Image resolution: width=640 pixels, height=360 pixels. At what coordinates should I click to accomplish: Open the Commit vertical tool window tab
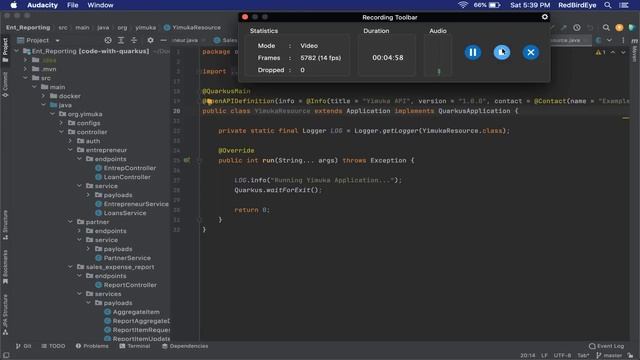5,84
